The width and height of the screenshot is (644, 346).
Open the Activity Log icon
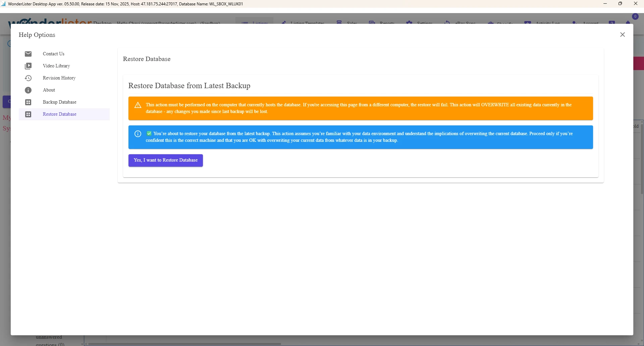pos(528,22)
